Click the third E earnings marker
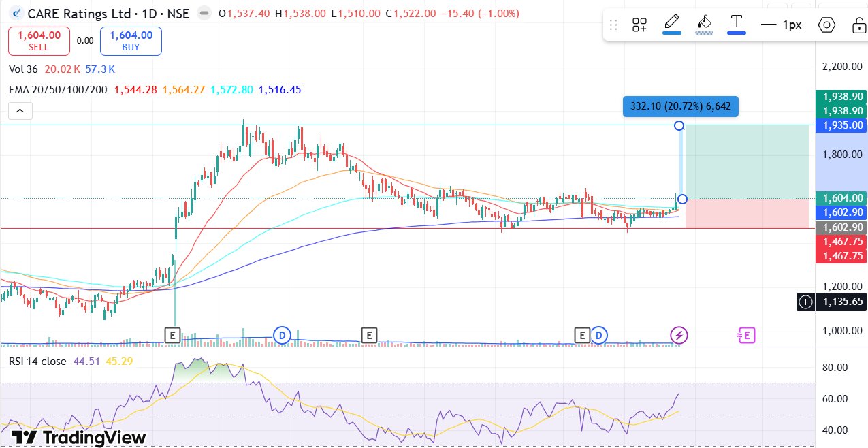868x448 pixels. (581, 334)
